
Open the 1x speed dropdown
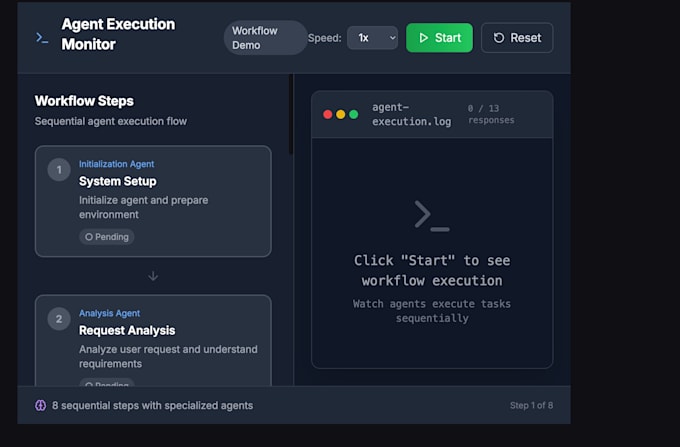pyautogui.click(x=373, y=38)
